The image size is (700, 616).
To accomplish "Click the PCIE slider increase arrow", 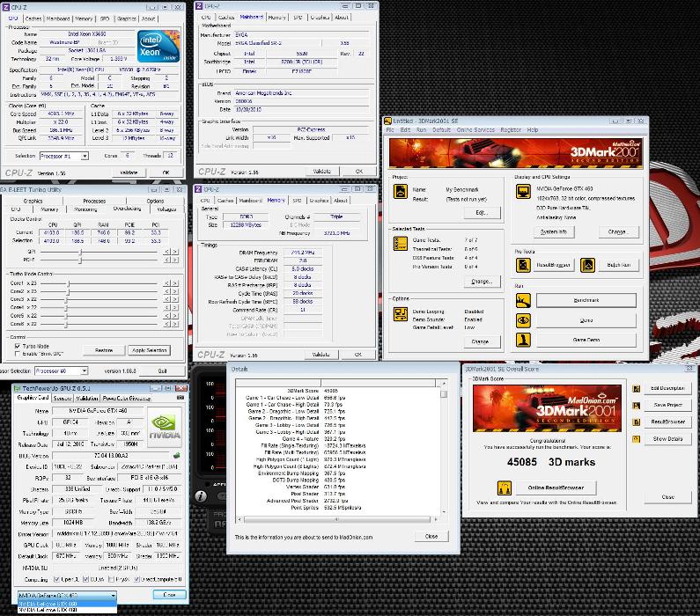I will [175, 260].
